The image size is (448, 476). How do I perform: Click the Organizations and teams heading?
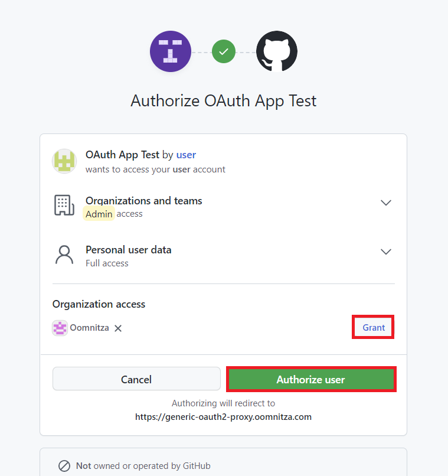click(144, 201)
